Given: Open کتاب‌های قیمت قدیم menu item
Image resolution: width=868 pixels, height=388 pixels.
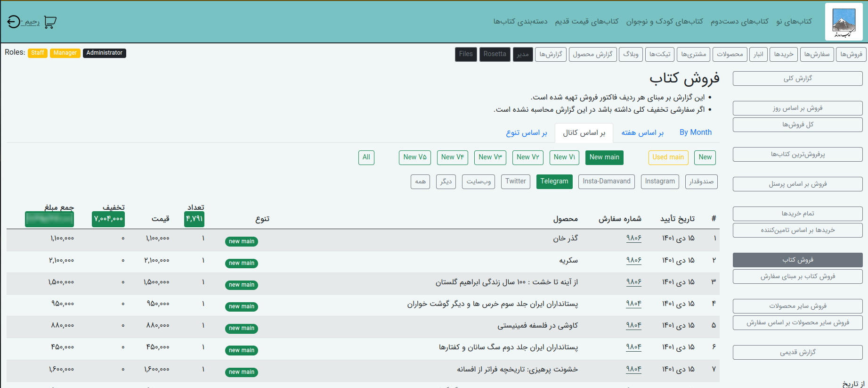Looking at the screenshot, I should [x=587, y=21].
